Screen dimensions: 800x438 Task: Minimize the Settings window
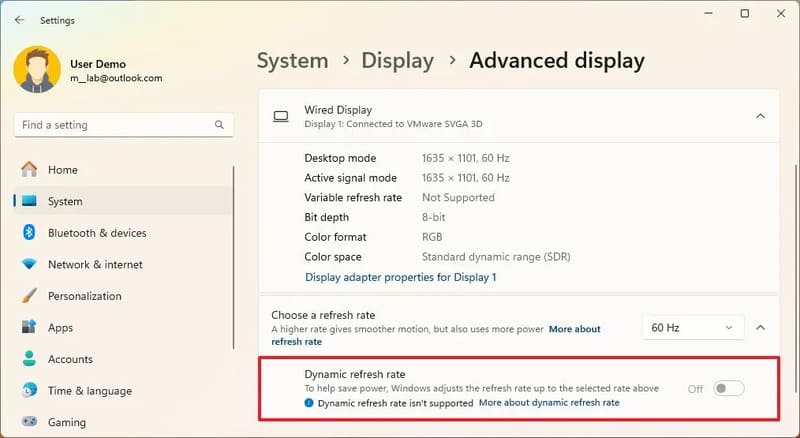(x=709, y=14)
